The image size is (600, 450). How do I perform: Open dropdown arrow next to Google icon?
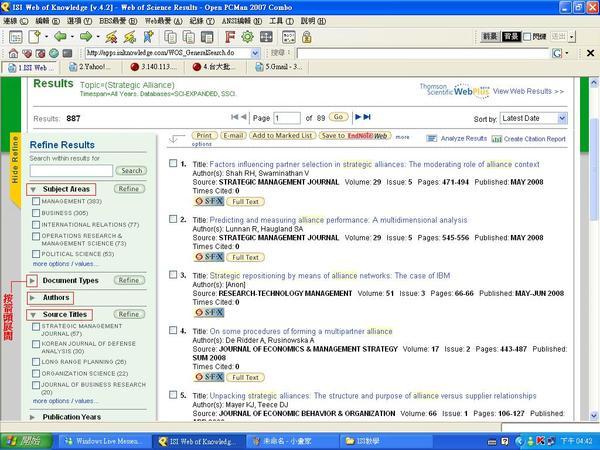[x=567, y=53]
